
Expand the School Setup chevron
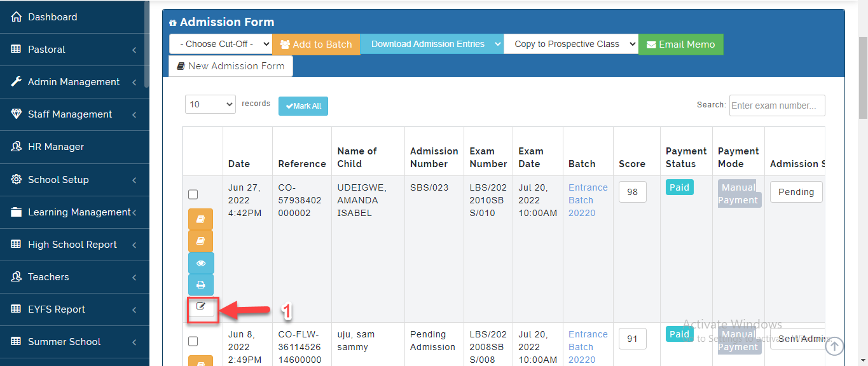(x=134, y=180)
